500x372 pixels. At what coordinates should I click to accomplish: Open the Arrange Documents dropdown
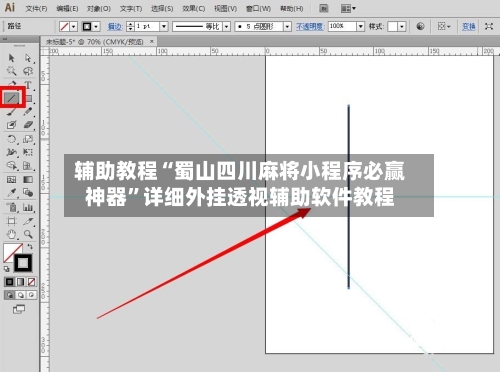click(x=348, y=8)
